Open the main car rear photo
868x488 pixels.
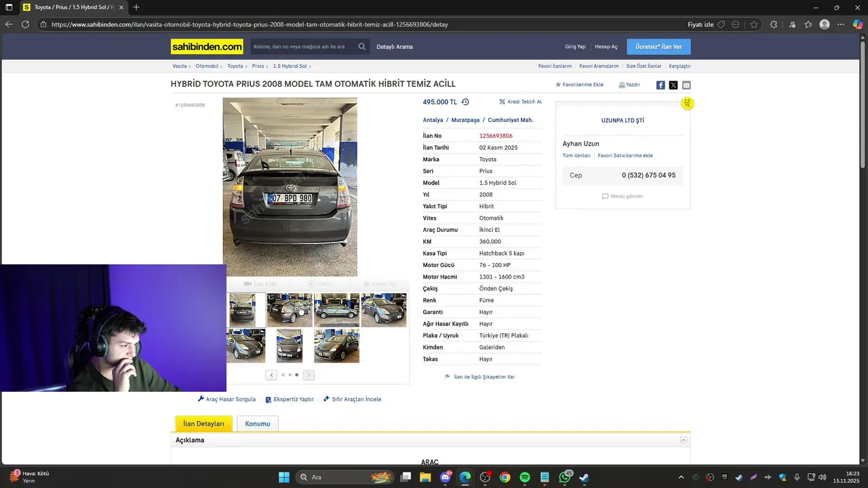pos(290,187)
